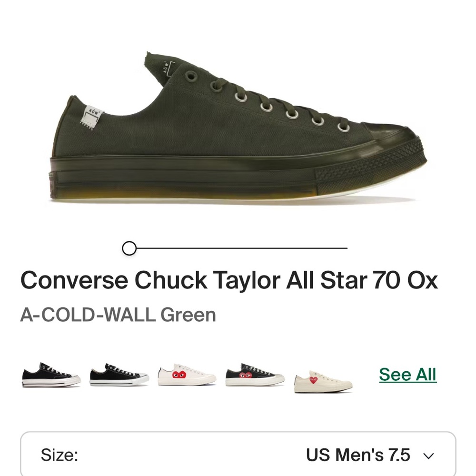Viewport: 476px width, 476px height.
Task: Click the A-COLD-WALL Green subtitle
Action: pyautogui.click(x=119, y=314)
